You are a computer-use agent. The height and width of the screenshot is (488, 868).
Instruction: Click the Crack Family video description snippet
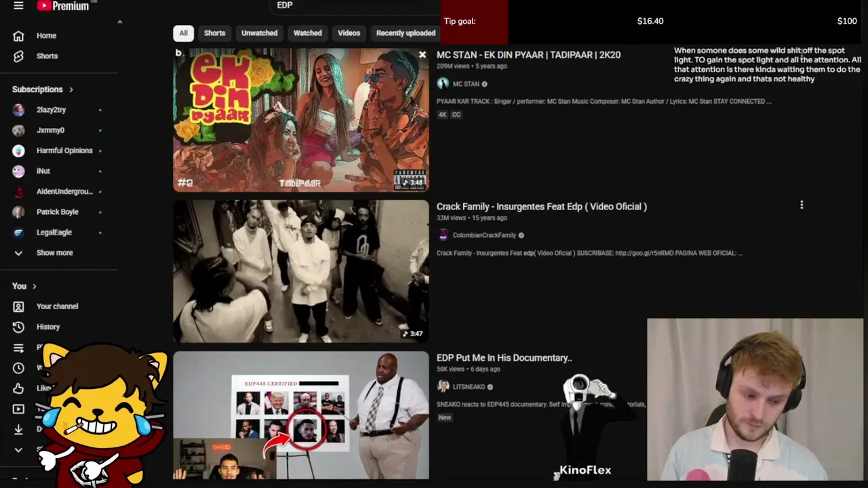(x=590, y=253)
